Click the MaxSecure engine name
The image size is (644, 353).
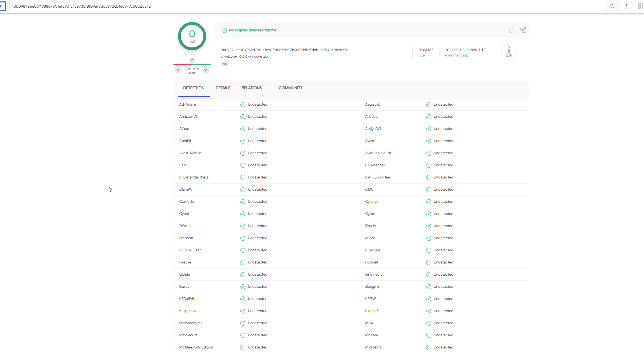(x=188, y=335)
